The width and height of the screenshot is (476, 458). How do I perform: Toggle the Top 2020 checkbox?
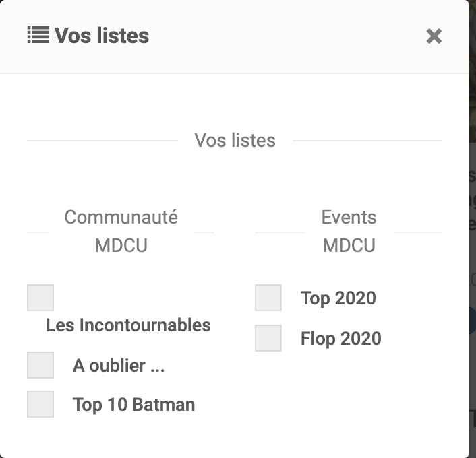pyautogui.click(x=268, y=298)
